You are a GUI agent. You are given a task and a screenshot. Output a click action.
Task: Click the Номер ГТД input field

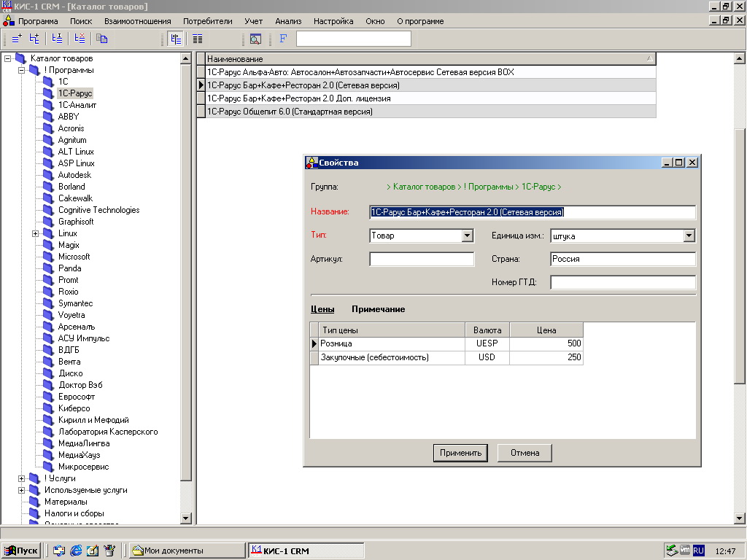623,282
